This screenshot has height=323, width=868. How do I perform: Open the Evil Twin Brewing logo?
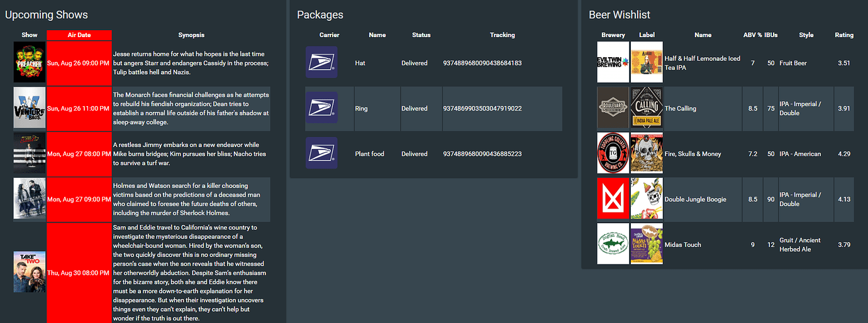613,62
